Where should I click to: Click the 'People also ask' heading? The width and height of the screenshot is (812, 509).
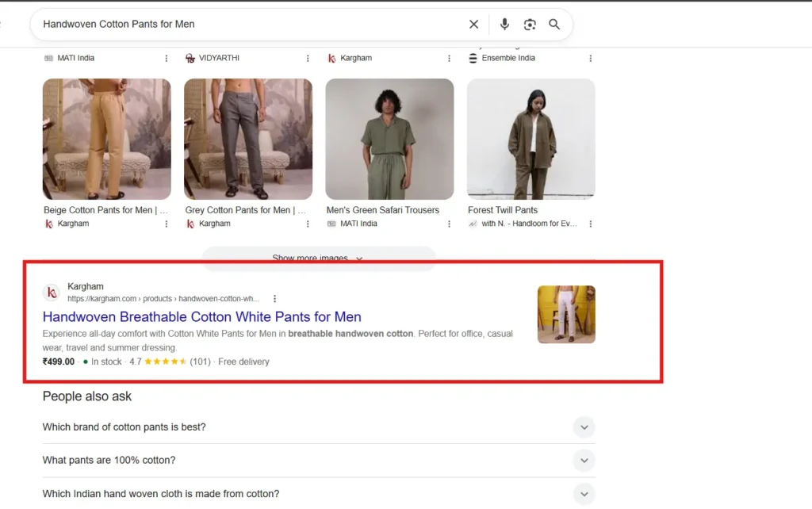87,396
